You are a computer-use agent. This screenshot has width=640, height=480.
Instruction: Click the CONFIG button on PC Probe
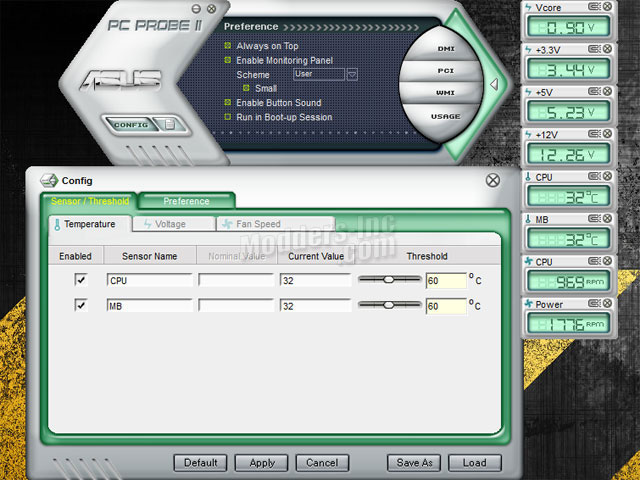(131, 125)
